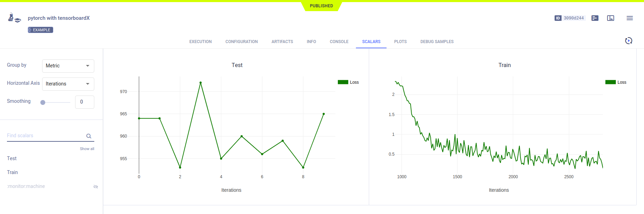Open the Group by Metric dropdown
644x214 pixels.
(68, 66)
